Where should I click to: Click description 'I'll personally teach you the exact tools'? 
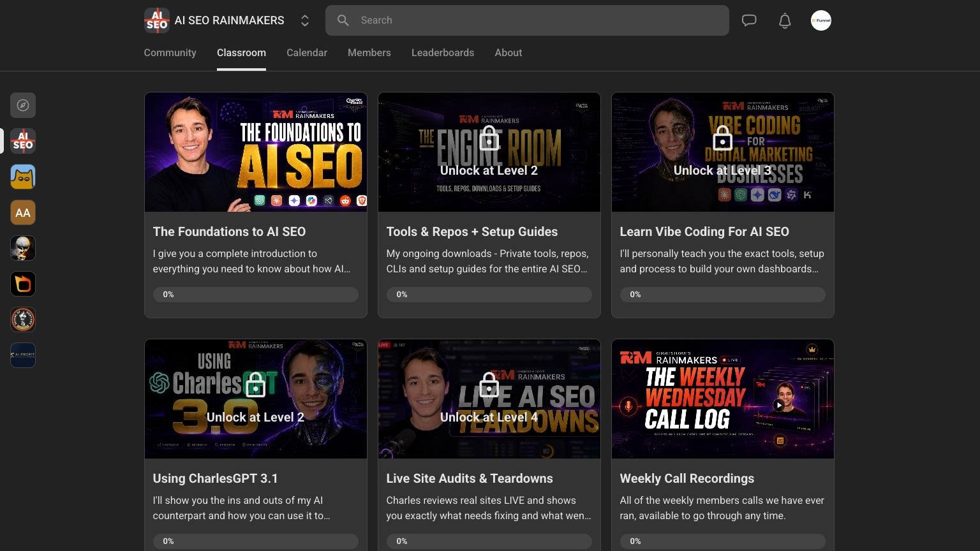(x=722, y=261)
